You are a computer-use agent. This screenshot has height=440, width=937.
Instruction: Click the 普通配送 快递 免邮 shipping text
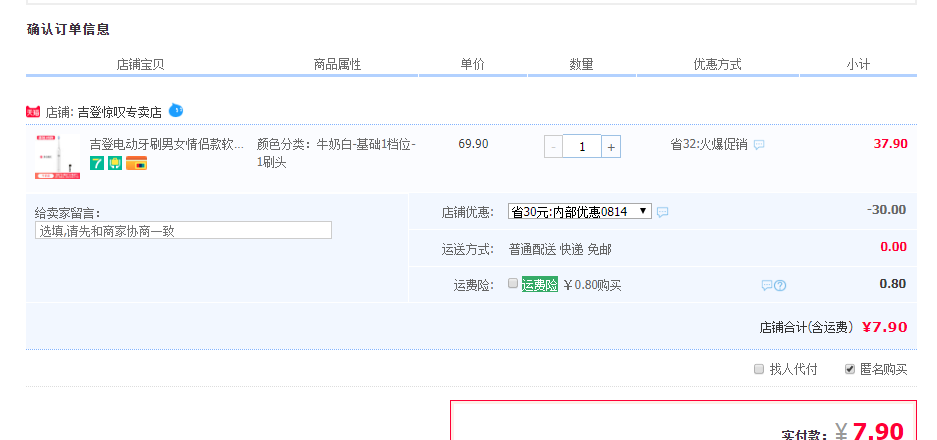click(560, 249)
